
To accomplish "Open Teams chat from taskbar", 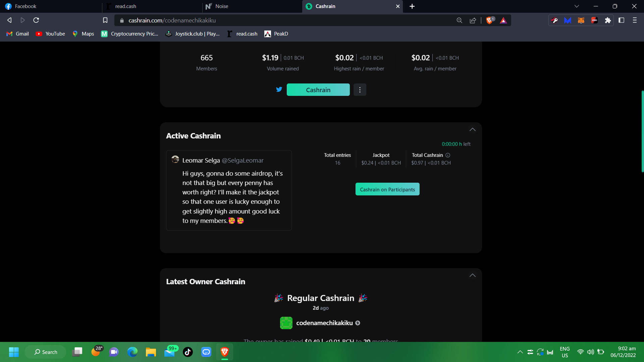I will [114, 352].
